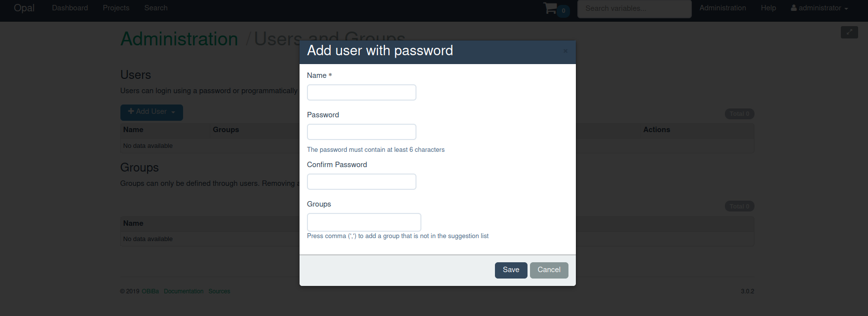868x316 pixels.
Task: Save the new user
Action: [x=511, y=270]
